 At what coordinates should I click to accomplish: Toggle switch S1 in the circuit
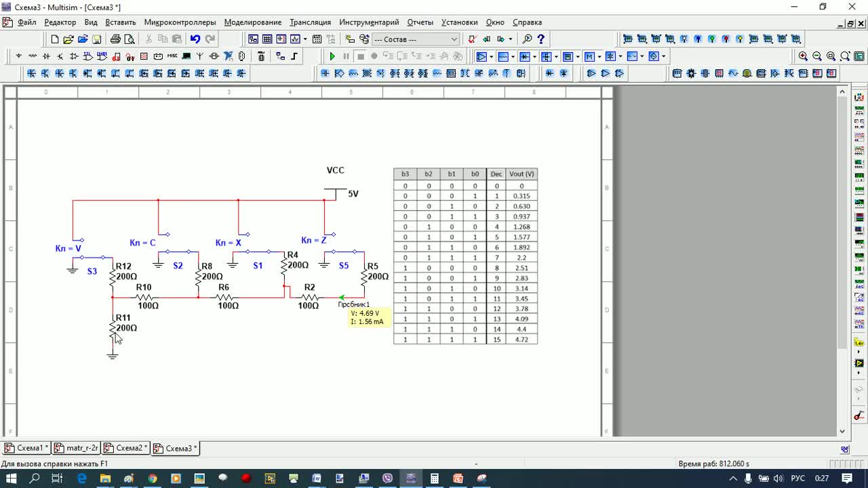(x=258, y=251)
